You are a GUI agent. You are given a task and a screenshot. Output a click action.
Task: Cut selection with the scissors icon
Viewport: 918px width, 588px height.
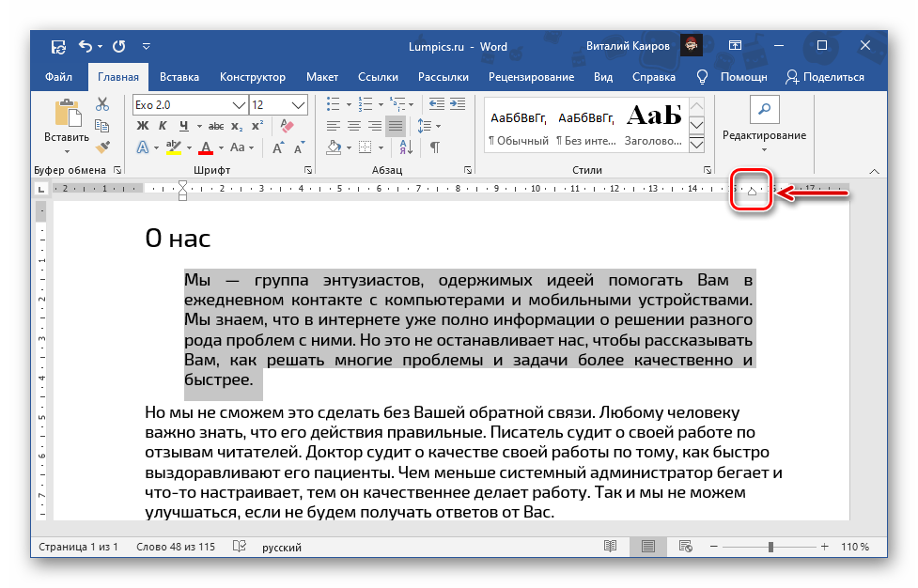pyautogui.click(x=103, y=104)
